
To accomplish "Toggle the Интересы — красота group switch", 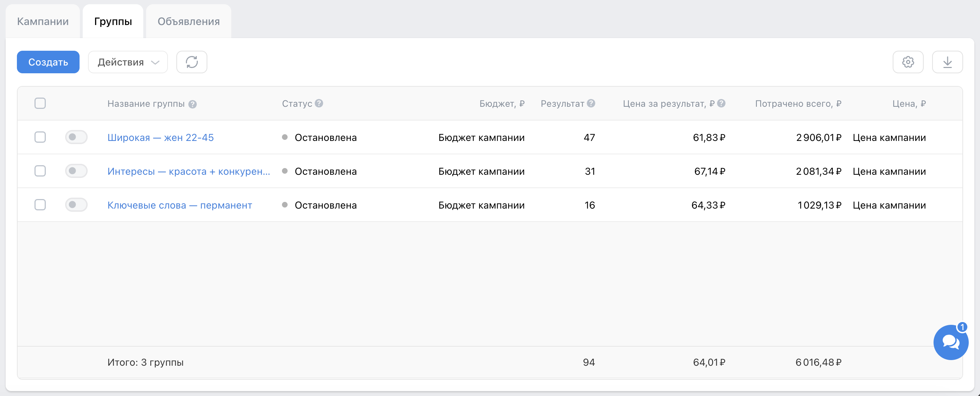I will [x=76, y=171].
